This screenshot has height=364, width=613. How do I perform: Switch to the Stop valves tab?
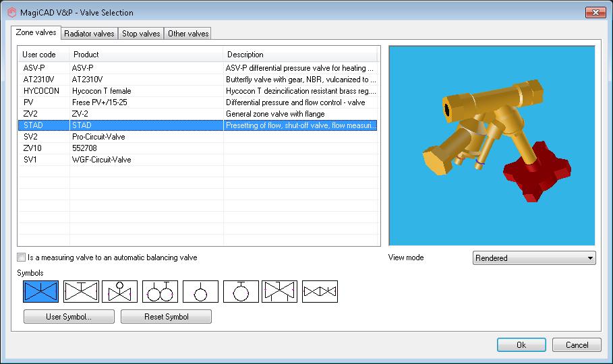(141, 34)
